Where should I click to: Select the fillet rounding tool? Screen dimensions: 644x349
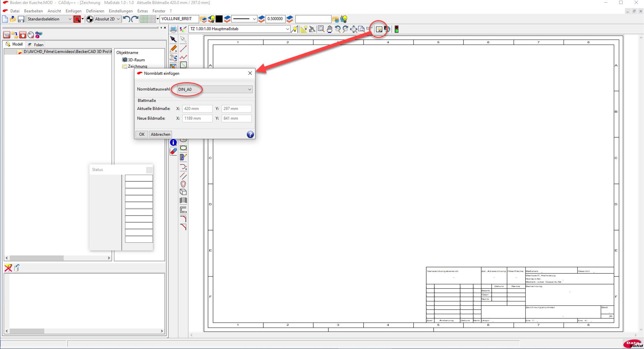(183, 218)
